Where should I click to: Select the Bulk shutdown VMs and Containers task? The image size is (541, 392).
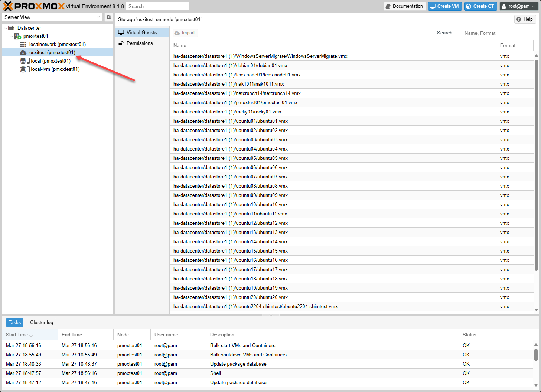[x=268, y=355]
